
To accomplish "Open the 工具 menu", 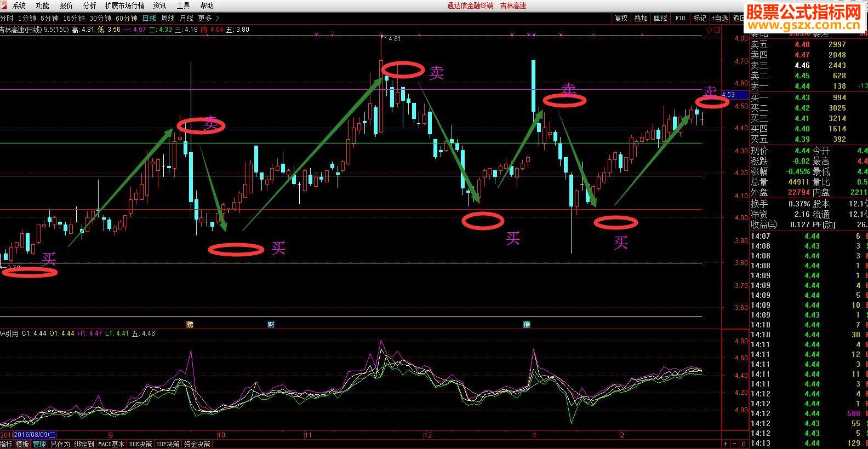I will 184,5.
